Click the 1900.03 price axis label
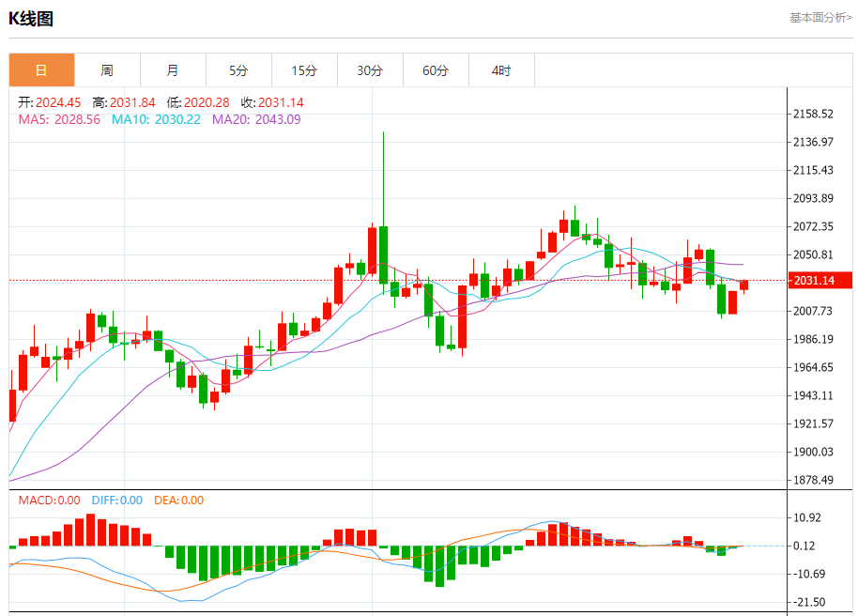Viewport: 858px width, 616px height. 813,452
